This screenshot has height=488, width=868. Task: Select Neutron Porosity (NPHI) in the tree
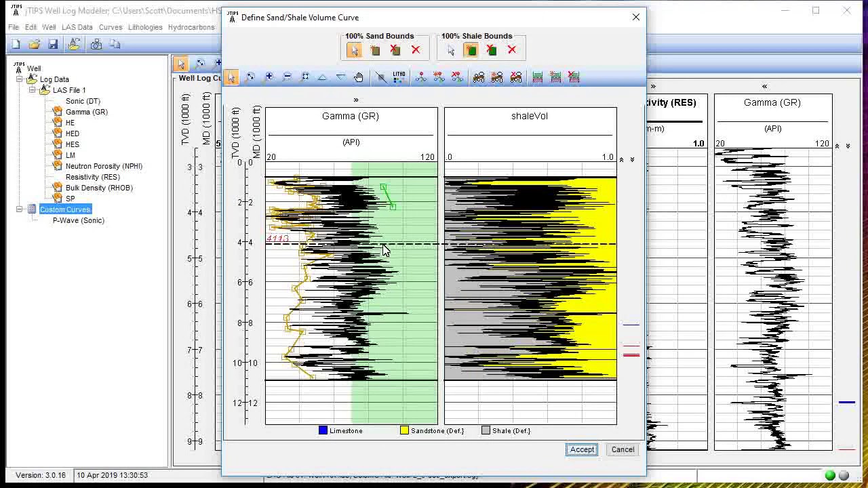104,166
